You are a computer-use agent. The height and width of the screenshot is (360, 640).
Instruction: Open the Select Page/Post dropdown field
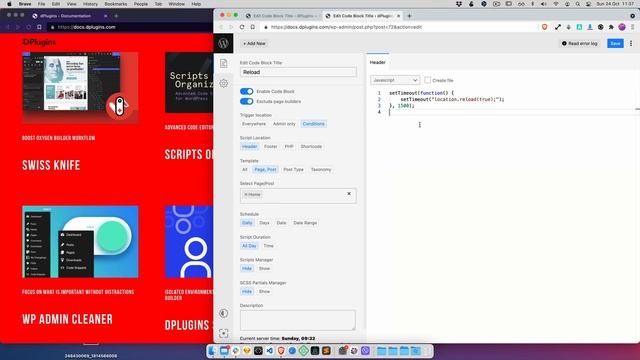click(x=298, y=196)
